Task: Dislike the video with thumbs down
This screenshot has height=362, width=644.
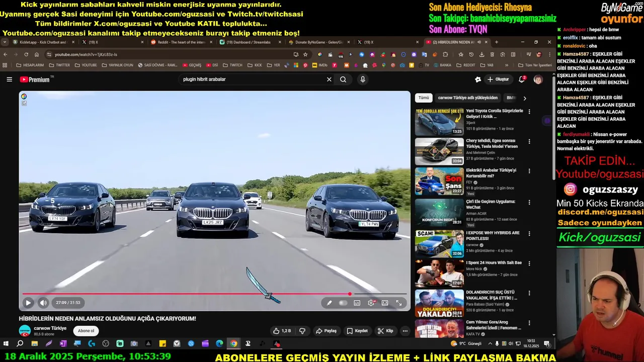Action: pos(302,331)
